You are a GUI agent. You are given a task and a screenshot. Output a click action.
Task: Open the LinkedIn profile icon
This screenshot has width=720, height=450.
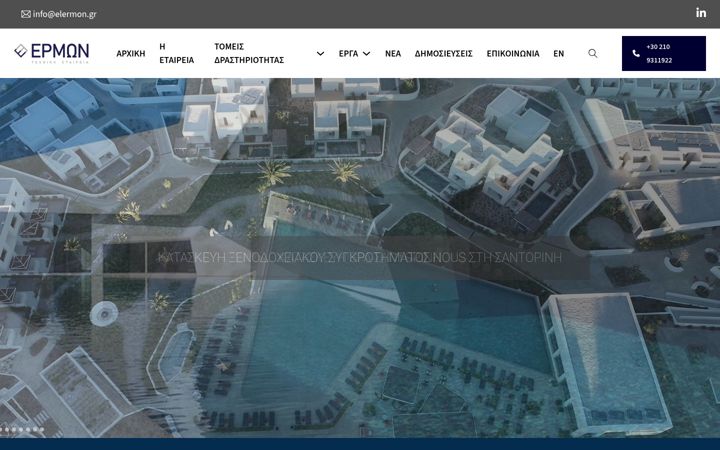(701, 12)
